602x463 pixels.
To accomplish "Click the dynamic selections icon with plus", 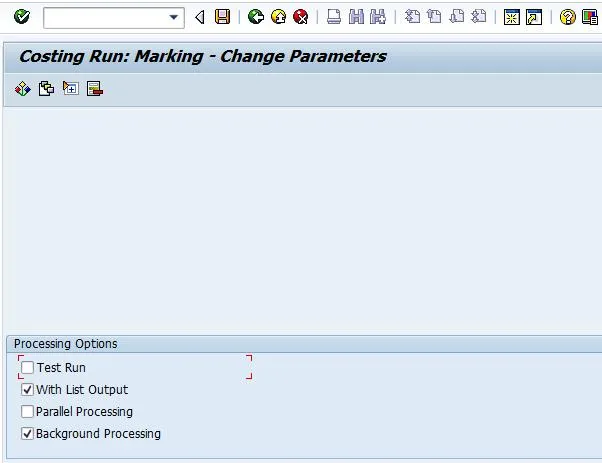I will coord(71,89).
